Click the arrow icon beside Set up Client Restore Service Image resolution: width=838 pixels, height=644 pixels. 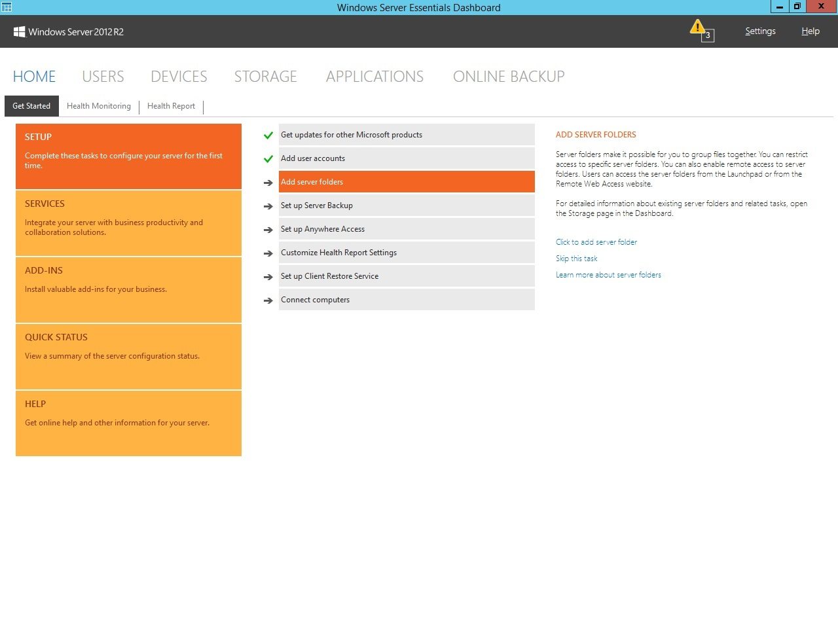click(268, 277)
